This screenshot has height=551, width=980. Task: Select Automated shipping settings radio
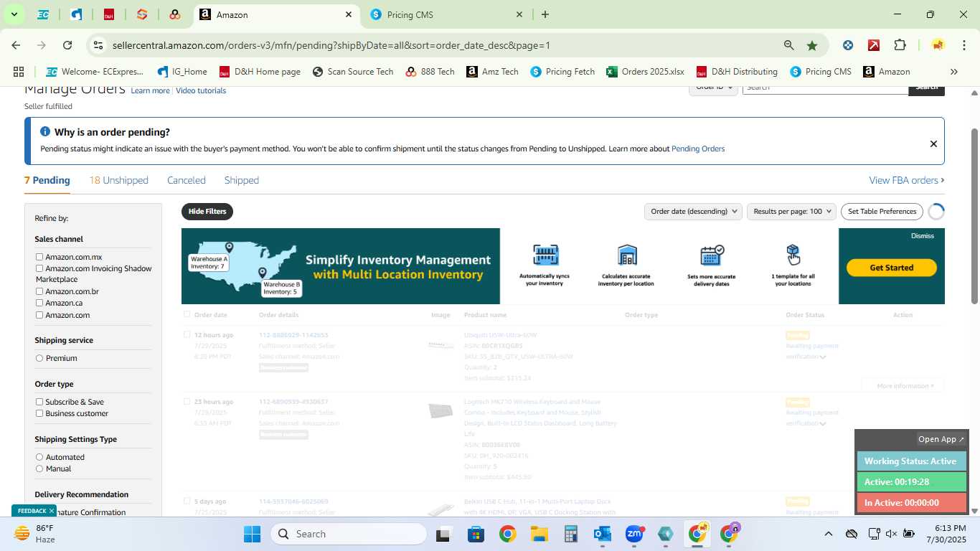pyautogui.click(x=39, y=457)
